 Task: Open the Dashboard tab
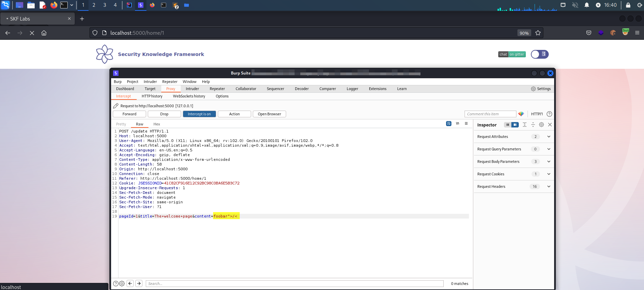tap(125, 89)
